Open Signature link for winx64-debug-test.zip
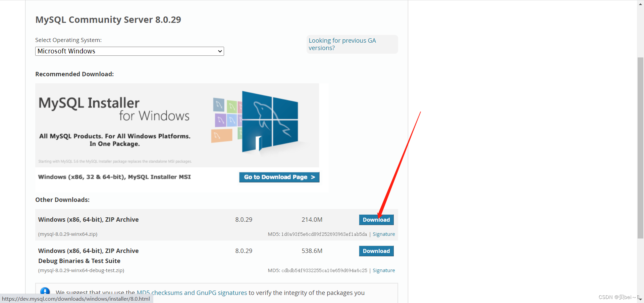Screen dimensions: 644x303 384,270
